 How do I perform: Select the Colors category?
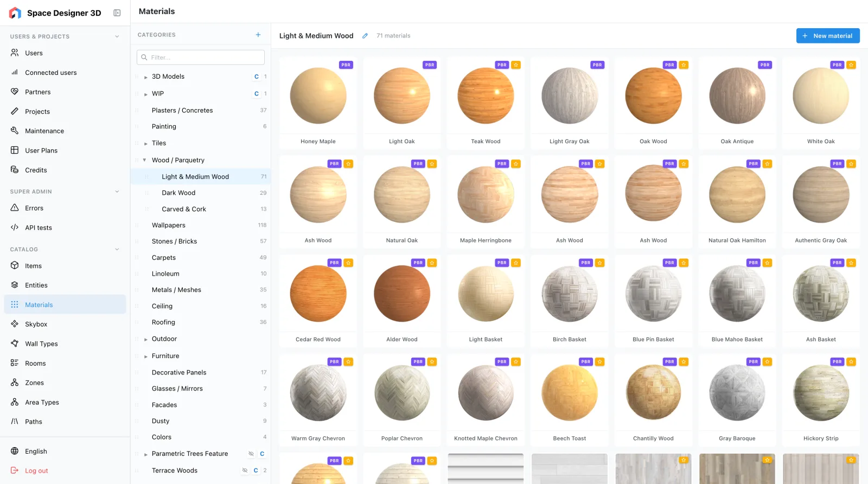(x=201, y=437)
